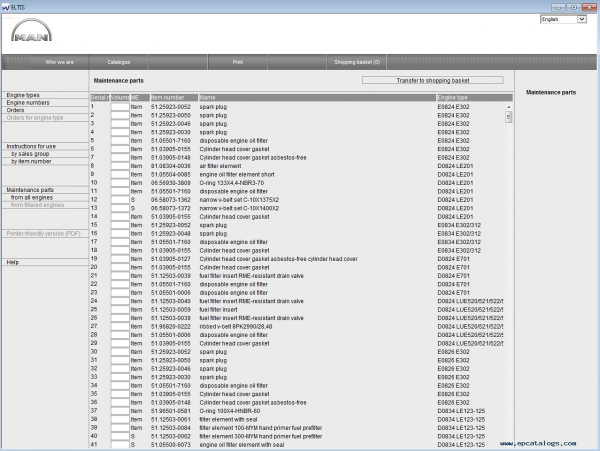Select 'filter element with seal' row 38
This screenshot has height=451, width=600.
pyautogui.click(x=228, y=419)
